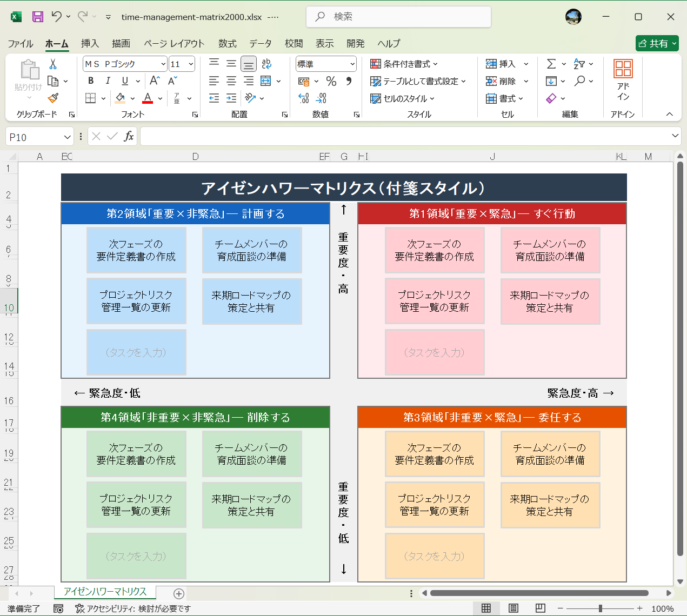The image size is (687, 616).
Task: Toggle left text alignment
Action: coord(214,81)
